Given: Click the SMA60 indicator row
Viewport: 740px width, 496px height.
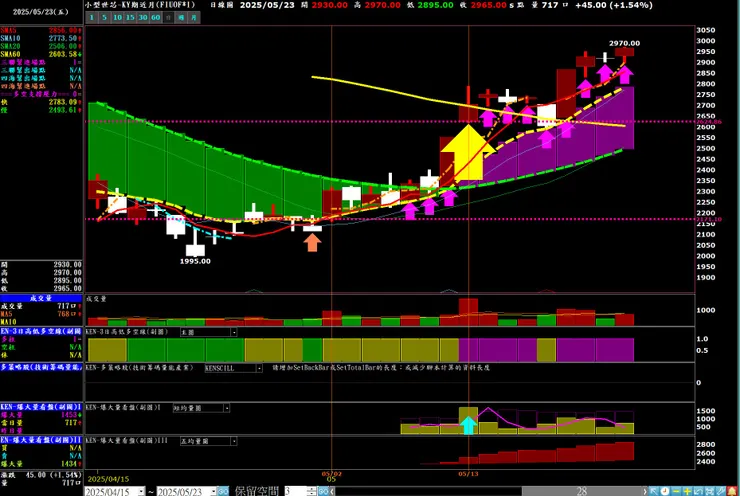Looking at the screenshot, I should pyautogui.click(x=42, y=54).
